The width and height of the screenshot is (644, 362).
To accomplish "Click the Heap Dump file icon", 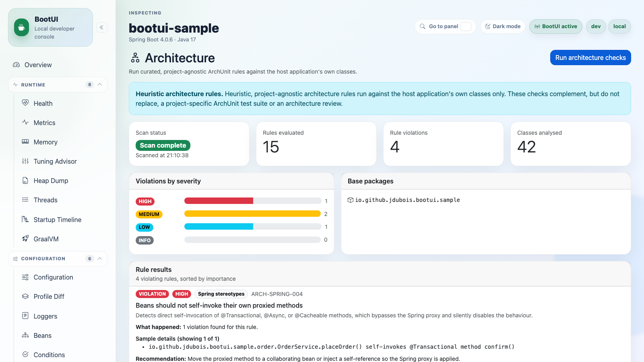I will [25, 180].
